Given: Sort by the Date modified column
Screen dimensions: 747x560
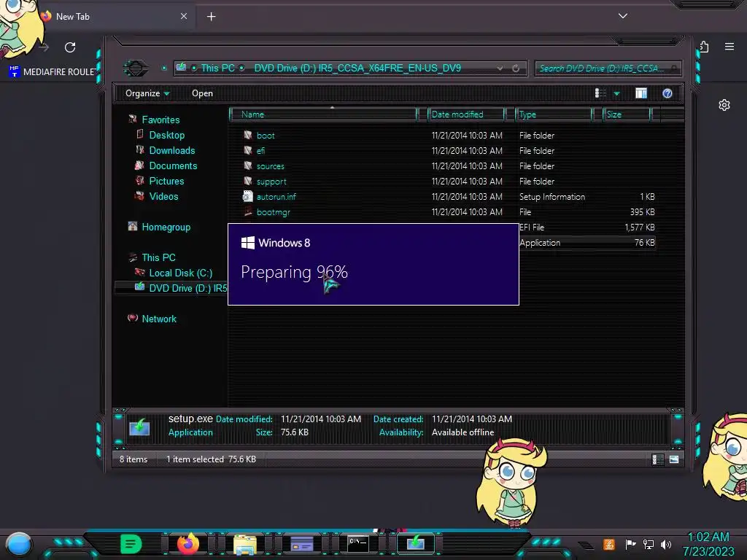Looking at the screenshot, I should click(x=467, y=114).
